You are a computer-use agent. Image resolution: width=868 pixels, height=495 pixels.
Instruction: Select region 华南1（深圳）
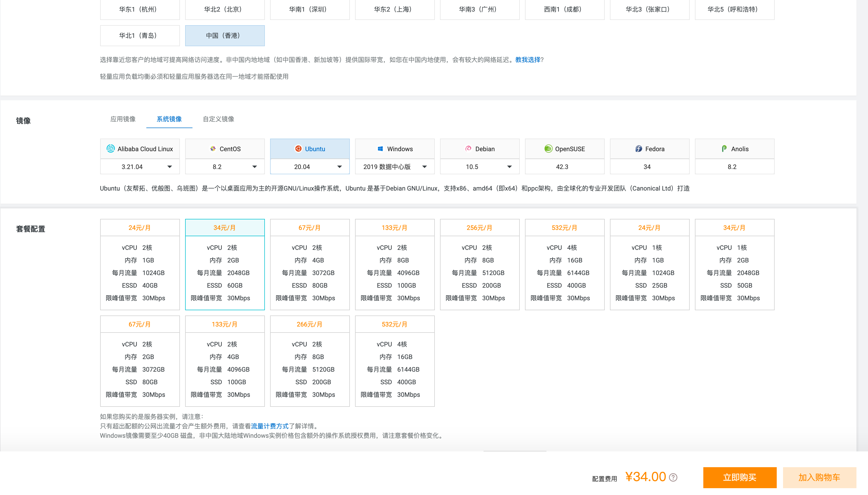310,9
